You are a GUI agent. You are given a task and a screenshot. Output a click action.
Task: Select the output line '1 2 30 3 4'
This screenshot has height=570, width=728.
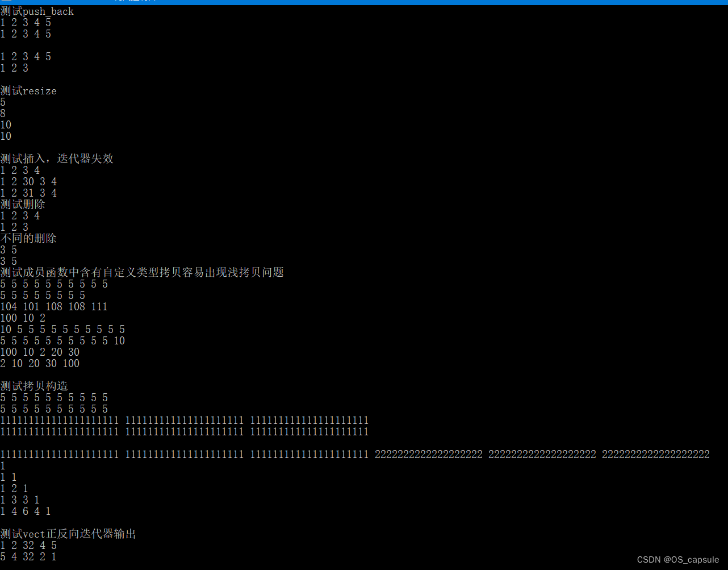pos(28,182)
